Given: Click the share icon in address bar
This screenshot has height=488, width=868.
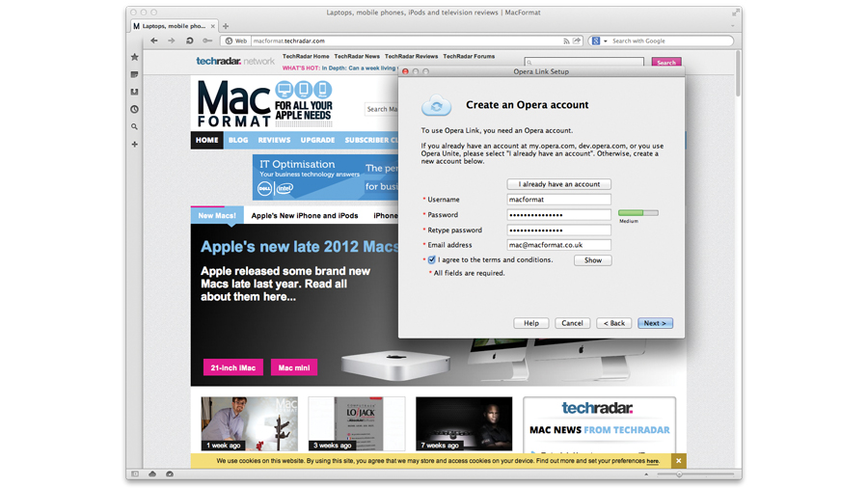Looking at the screenshot, I should 577,41.
